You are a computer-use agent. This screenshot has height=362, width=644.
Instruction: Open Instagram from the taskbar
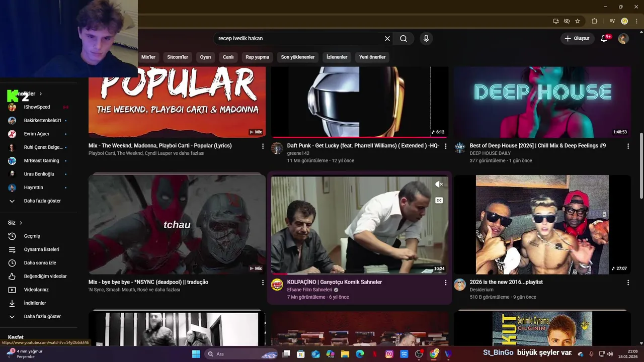pos(389,354)
